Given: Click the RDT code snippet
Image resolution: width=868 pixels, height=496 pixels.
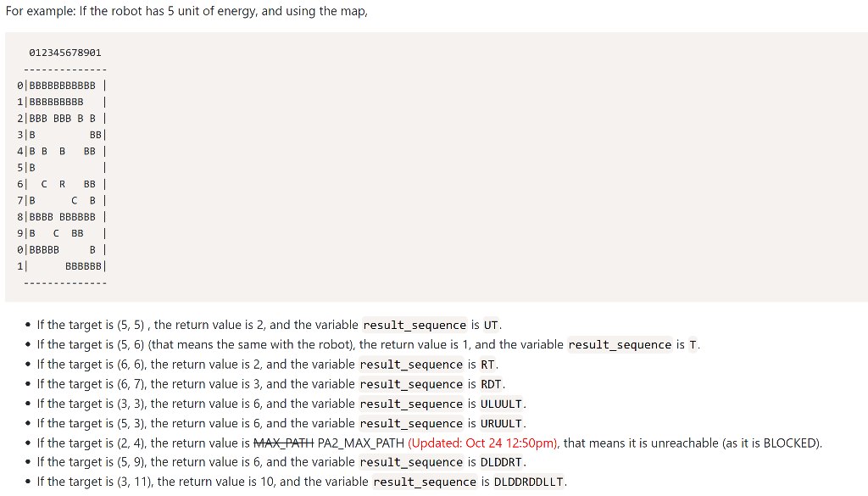Looking at the screenshot, I should click(492, 383).
